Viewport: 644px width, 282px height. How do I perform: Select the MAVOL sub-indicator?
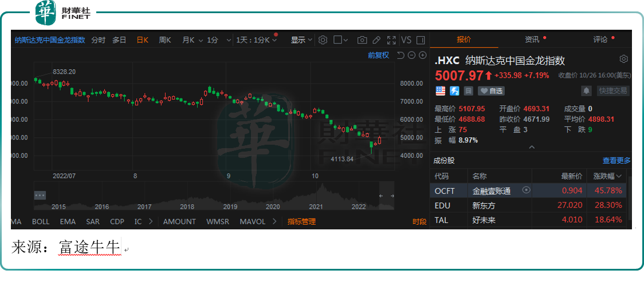point(253,221)
